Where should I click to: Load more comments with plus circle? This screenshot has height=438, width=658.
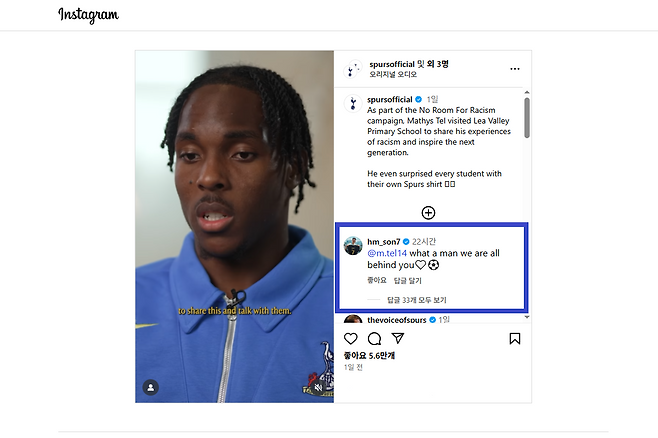pyautogui.click(x=428, y=213)
